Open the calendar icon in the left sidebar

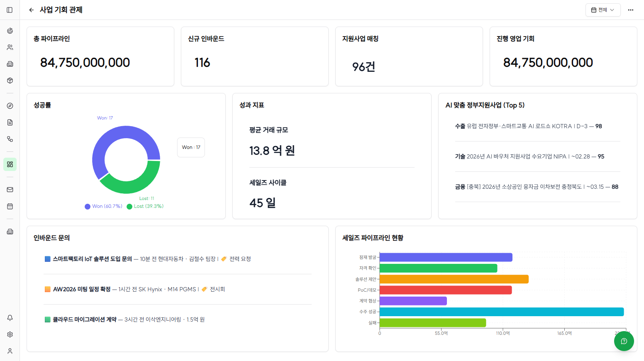(x=10, y=206)
